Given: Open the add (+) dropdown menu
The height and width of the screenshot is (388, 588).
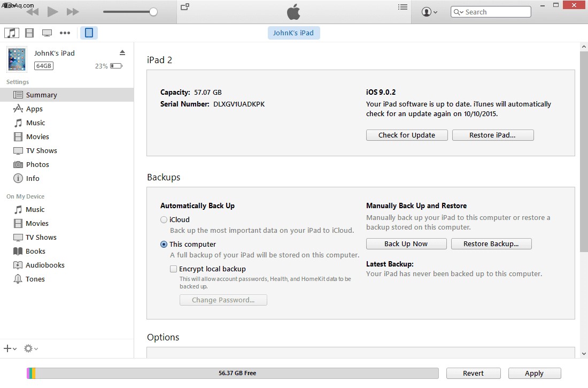Looking at the screenshot, I should (x=10, y=348).
